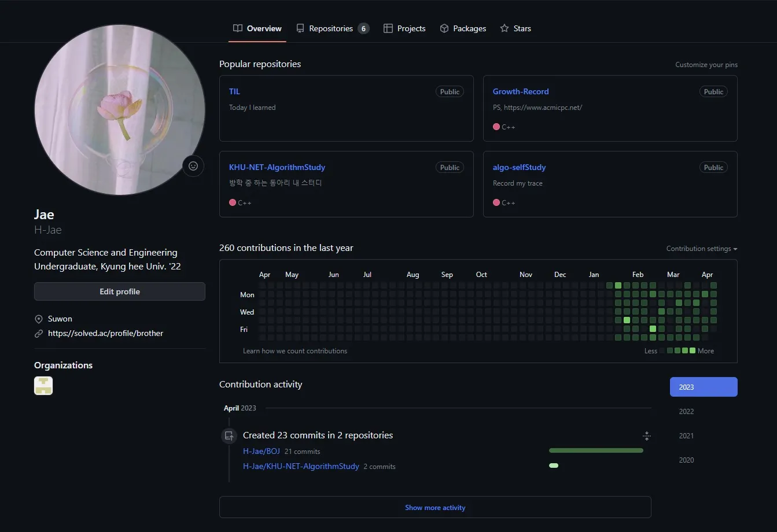Click the link icon beside the solved.ac URL
The image size is (777, 532).
[39, 334]
